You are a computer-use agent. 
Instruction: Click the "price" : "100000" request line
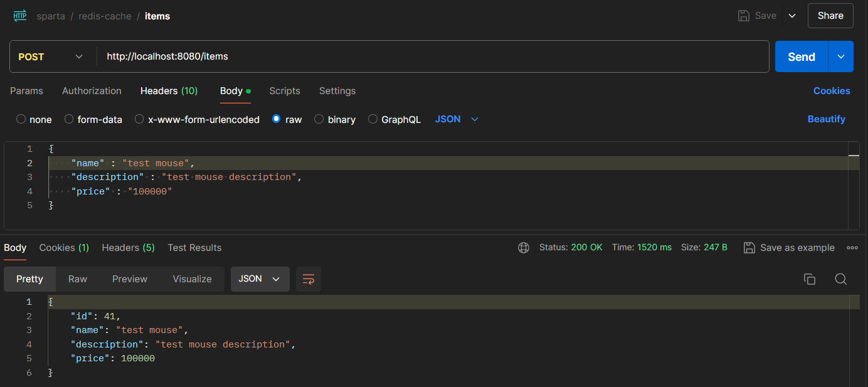[x=122, y=191]
